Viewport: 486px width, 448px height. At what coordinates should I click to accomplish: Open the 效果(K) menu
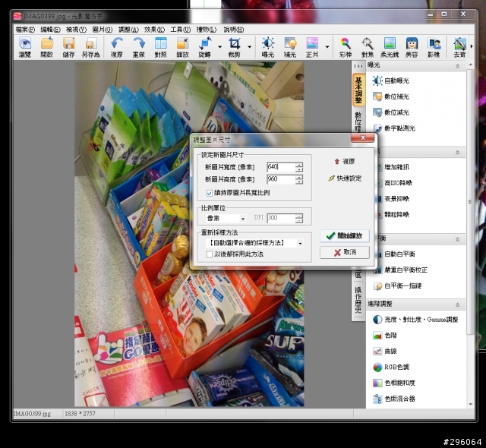tap(154, 30)
